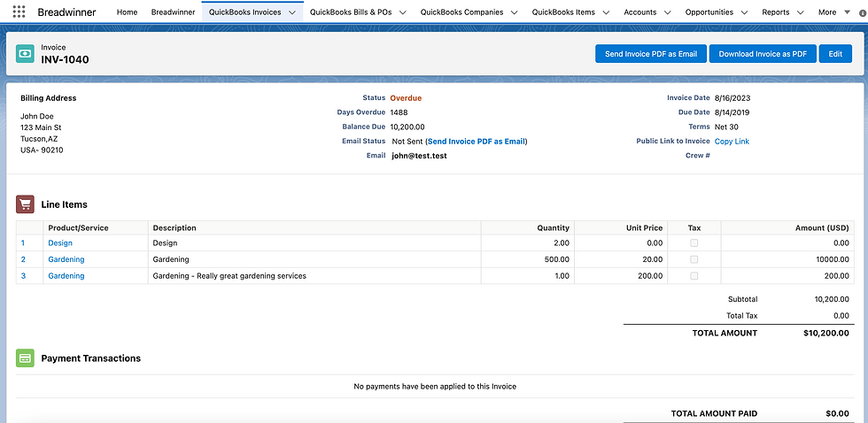Click the icon right of the More menu
The image size is (868, 423).
click(x=864, y=12)
